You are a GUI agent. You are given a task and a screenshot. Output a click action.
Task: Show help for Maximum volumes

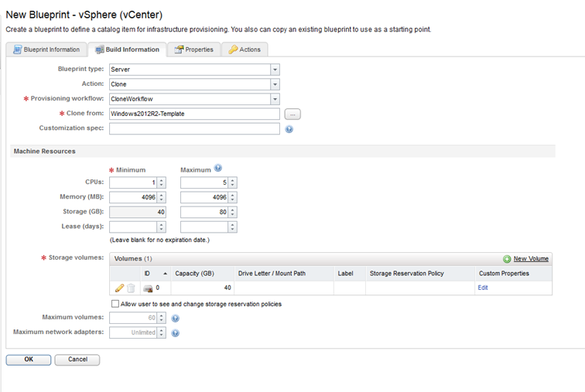176,319
